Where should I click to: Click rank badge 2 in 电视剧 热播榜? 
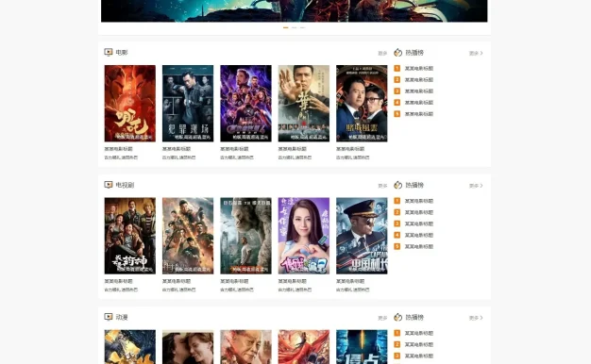397,212
